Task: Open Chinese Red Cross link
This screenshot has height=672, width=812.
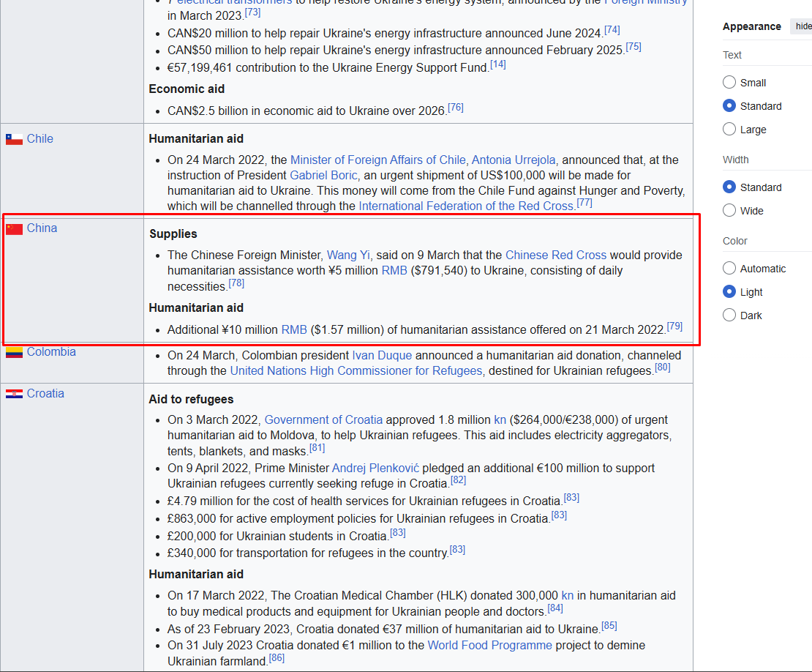Action: 556,255
